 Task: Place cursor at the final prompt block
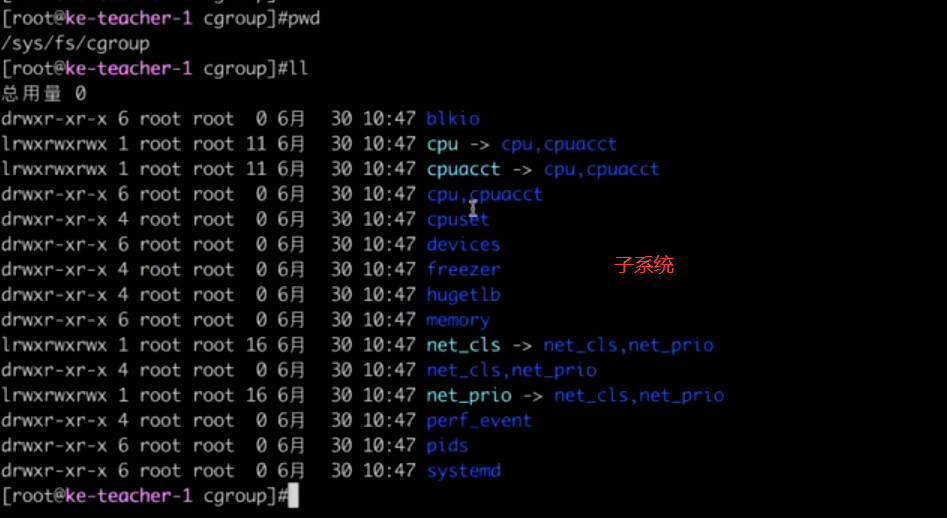click(x=293, y=496)
